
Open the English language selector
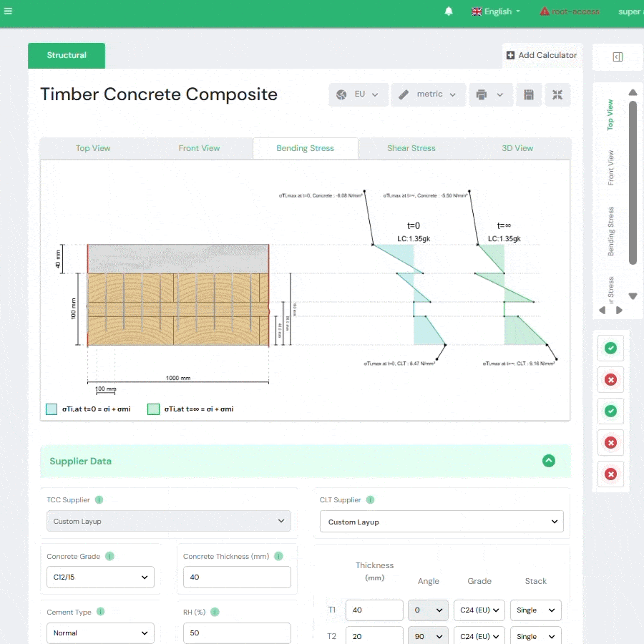click(x=496, y=11)
